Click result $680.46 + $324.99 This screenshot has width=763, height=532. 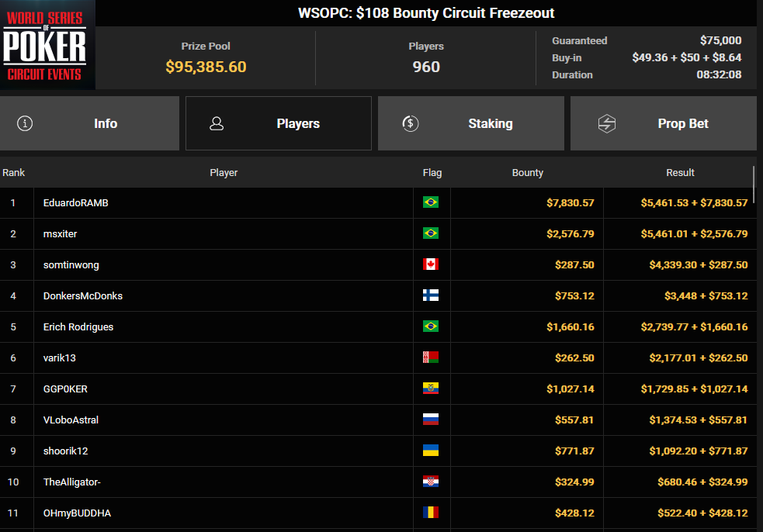(702, 482)
